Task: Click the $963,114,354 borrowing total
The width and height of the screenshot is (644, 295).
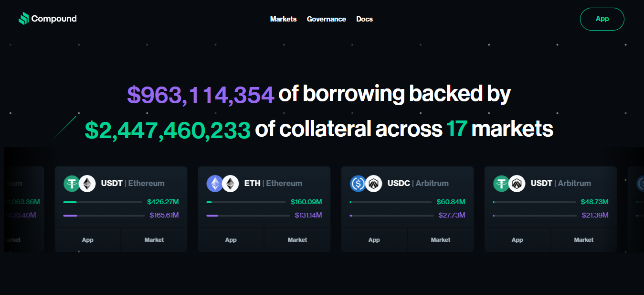Action: pos(201,95)
